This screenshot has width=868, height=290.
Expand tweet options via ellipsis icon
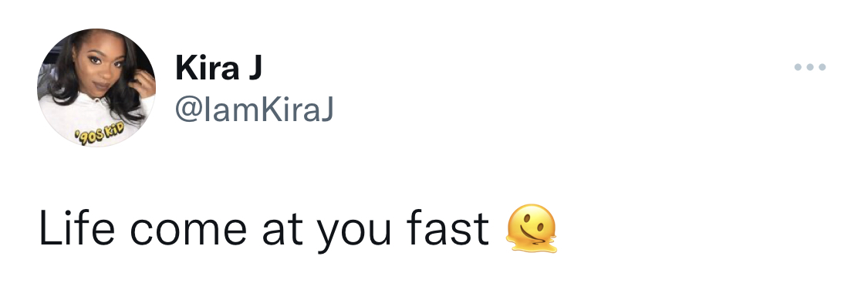click(x=810, y=67)
